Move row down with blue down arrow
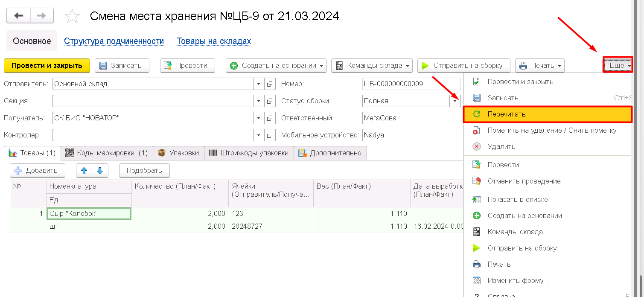Viewport: 644px width, 297px height. pyautogui.click(x=100, y=171)
